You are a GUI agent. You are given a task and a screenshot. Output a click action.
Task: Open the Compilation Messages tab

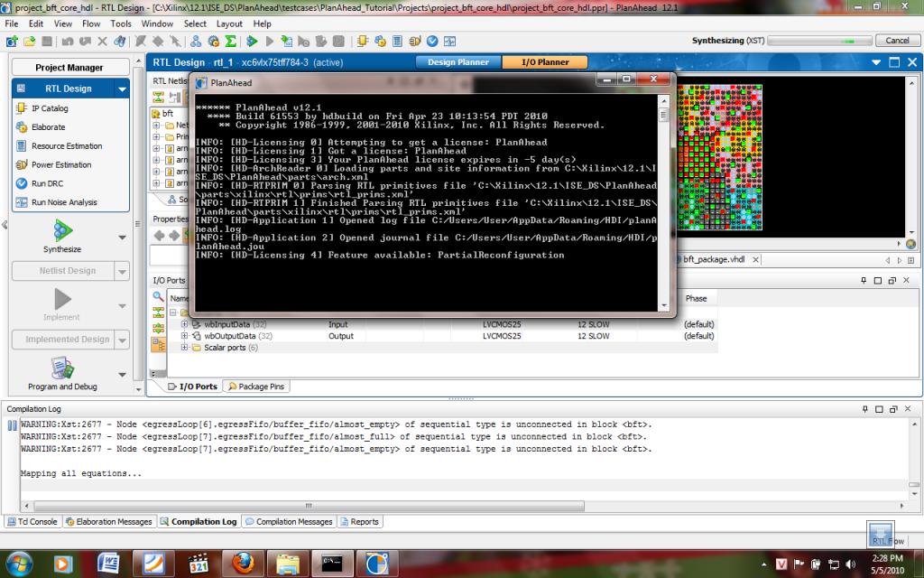coord(289,521)
